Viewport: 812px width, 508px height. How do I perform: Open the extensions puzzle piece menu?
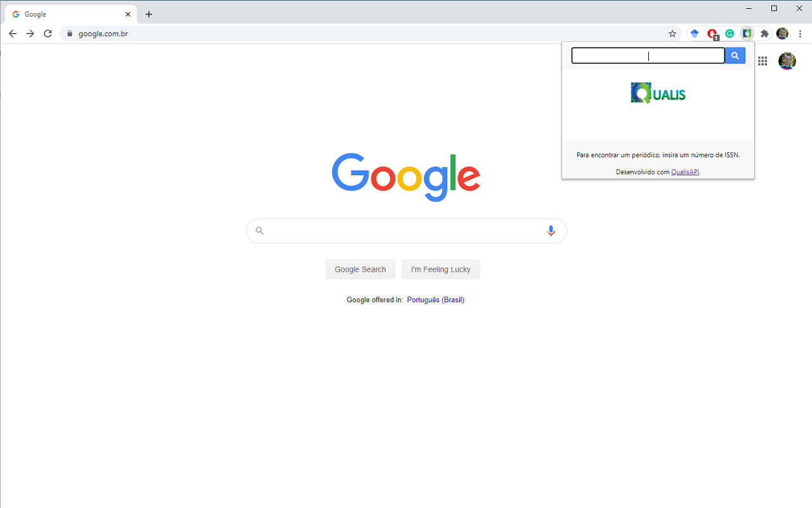coord(764,34)
